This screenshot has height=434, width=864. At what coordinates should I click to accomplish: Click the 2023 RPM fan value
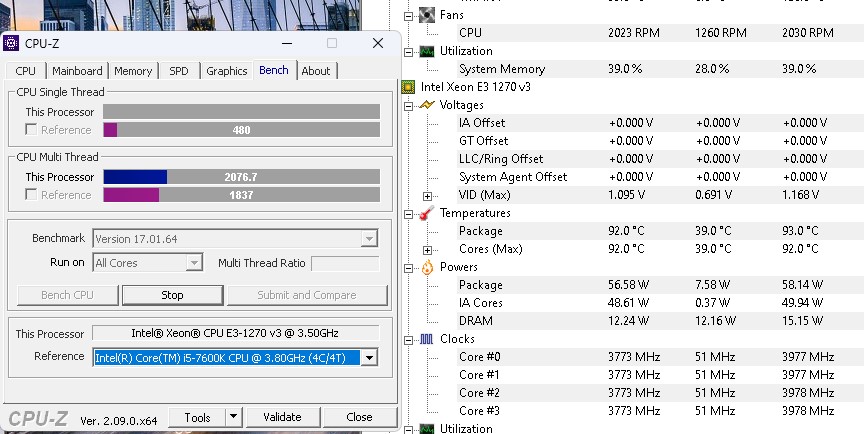(634, 32)
